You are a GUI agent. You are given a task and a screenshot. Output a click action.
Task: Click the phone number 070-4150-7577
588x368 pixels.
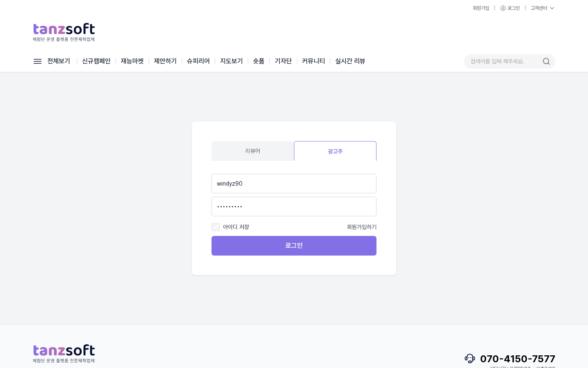click(x=518, y=359)
